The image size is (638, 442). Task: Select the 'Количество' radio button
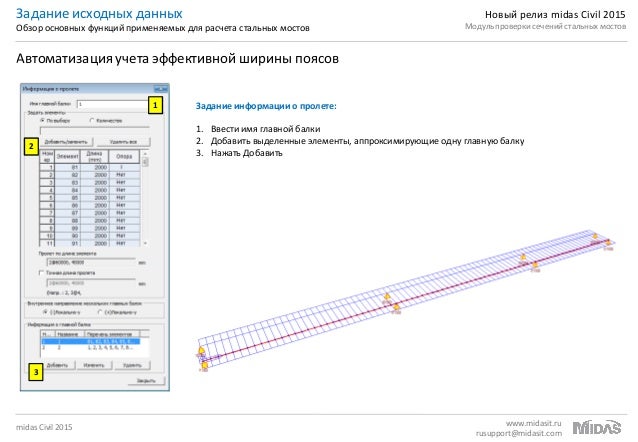tap(92, 120)
